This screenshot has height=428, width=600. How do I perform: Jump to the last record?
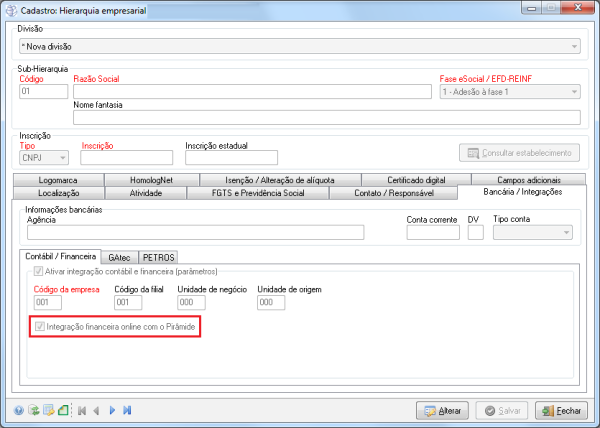coord(127,410)
